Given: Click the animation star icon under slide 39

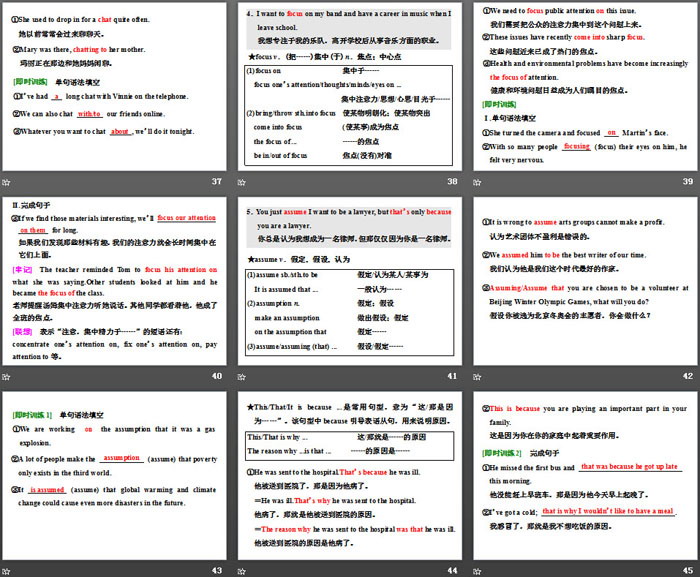Looking at the screenshot, I should (477, 182).
